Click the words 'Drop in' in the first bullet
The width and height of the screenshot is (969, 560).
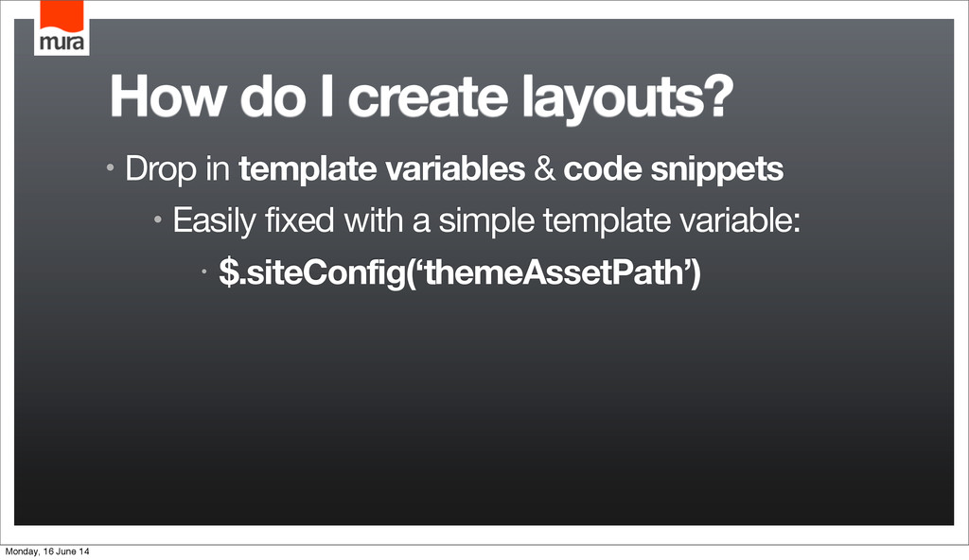tap(177, 168)
